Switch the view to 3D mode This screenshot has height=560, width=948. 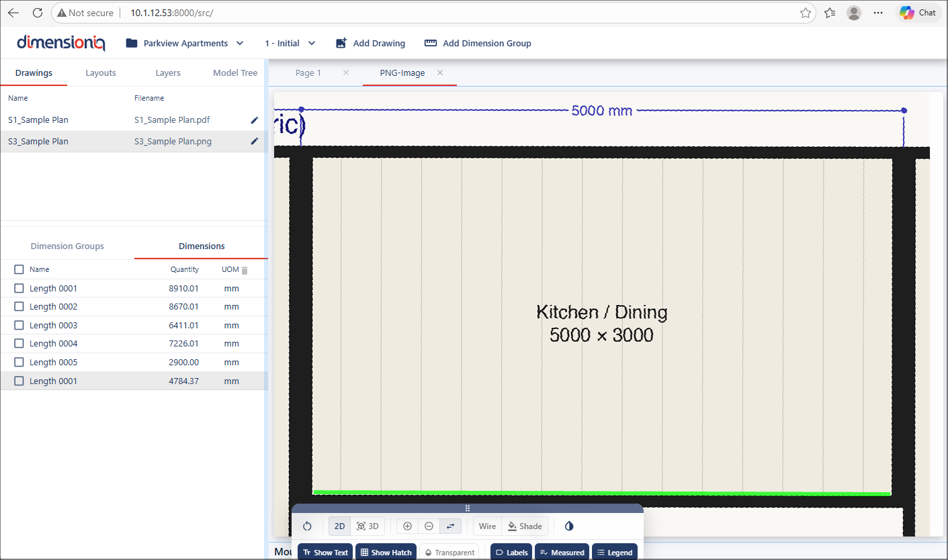click(x=368, y=526)
